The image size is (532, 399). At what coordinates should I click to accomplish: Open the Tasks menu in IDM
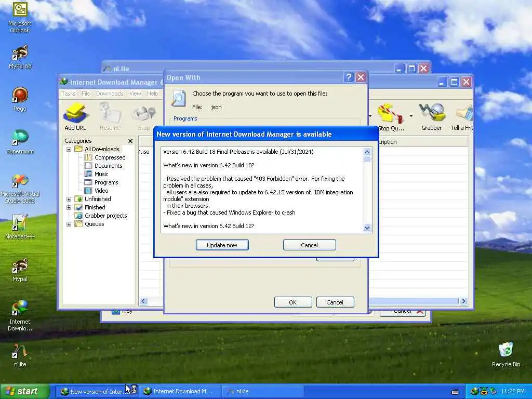69,94
